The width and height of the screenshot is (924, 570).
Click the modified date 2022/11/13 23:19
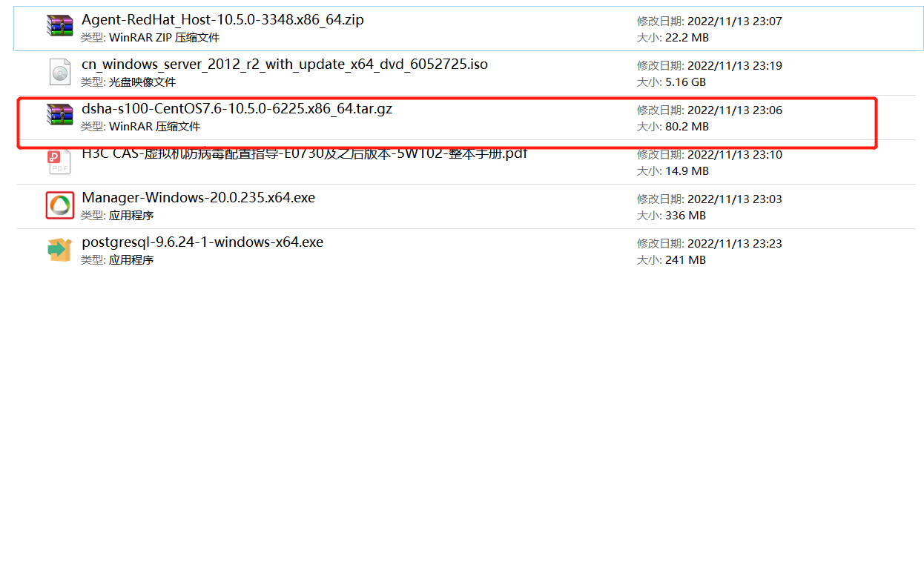735,66
